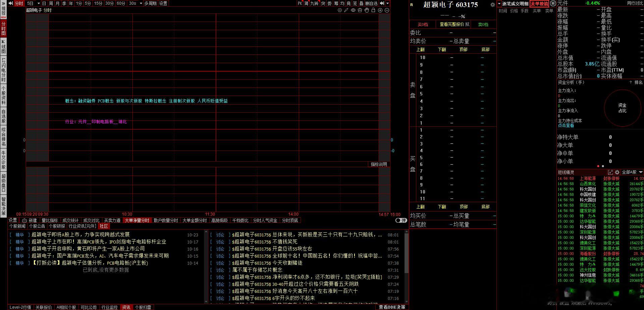Open the 自选股 sidebar tab
The height and width of the screenshot is (310, 644).
pyautogui.click(x=3, y=116)
